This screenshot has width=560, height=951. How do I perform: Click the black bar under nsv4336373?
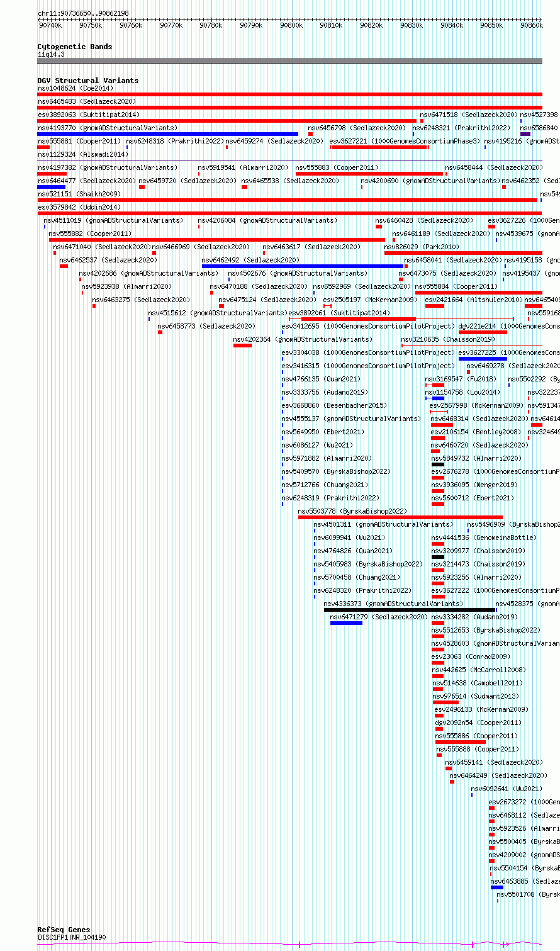pyautogui.click(x=410, y=610)
